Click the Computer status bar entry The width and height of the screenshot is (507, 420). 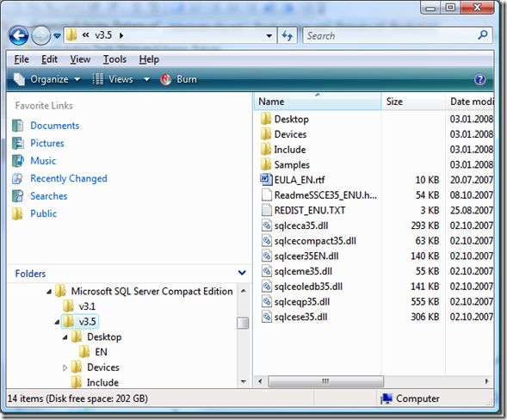411,398
